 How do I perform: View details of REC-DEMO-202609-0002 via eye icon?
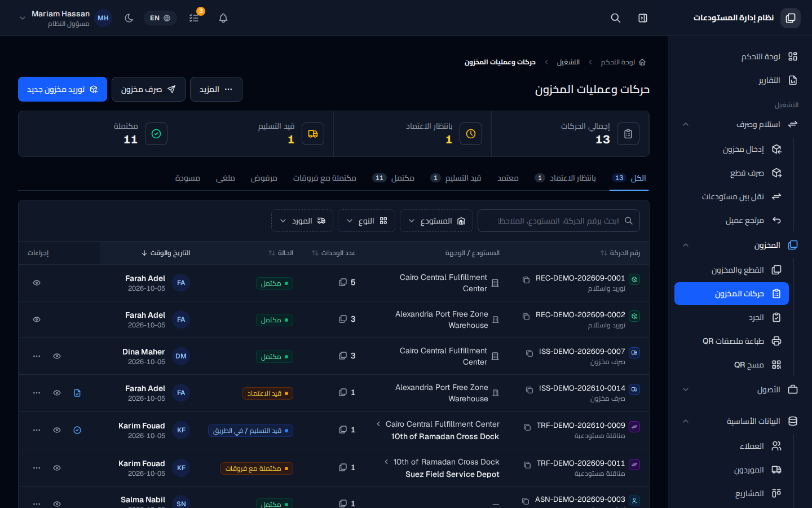[x=37, y=319]
